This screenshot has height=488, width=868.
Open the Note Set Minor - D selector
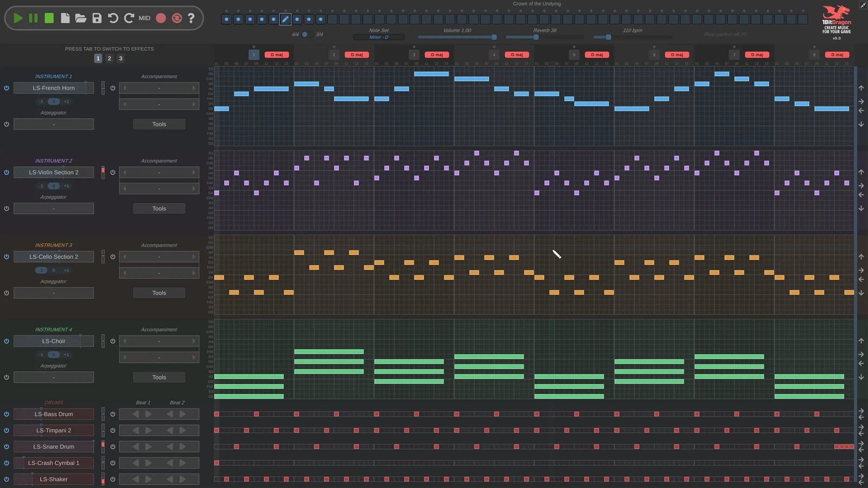(x=379, y=37)
